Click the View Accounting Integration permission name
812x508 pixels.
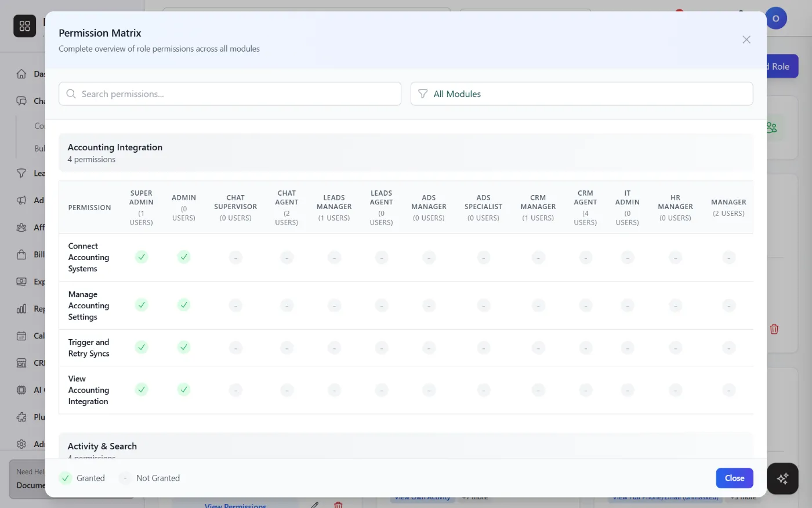point(89,390)
